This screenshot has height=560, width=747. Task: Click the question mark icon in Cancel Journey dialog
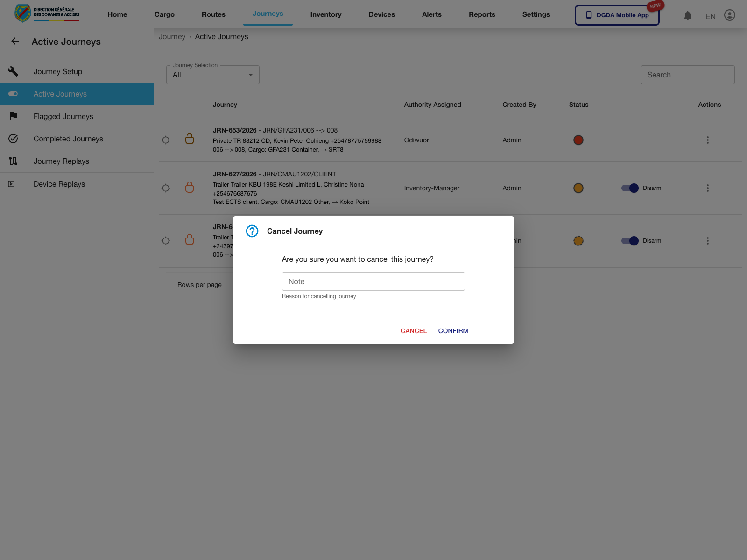click(x=252, y=231)
